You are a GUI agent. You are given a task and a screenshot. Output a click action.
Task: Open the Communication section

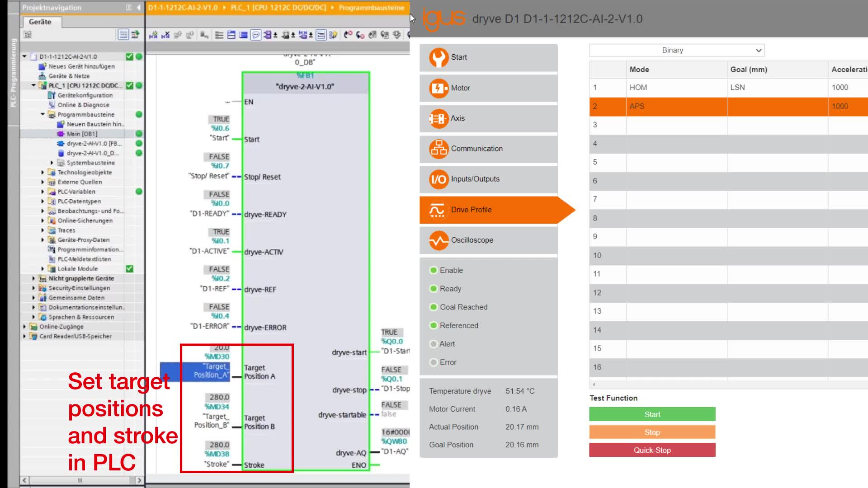[488, 149]
